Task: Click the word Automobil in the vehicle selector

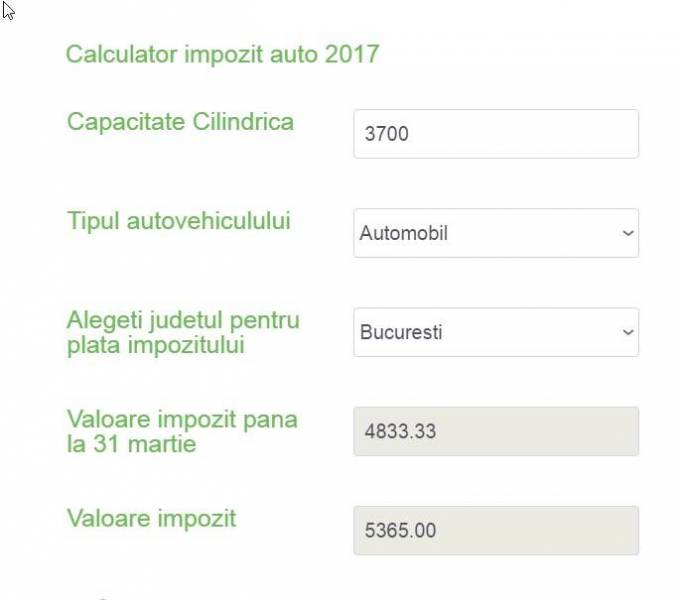Action: coord(403,234)
